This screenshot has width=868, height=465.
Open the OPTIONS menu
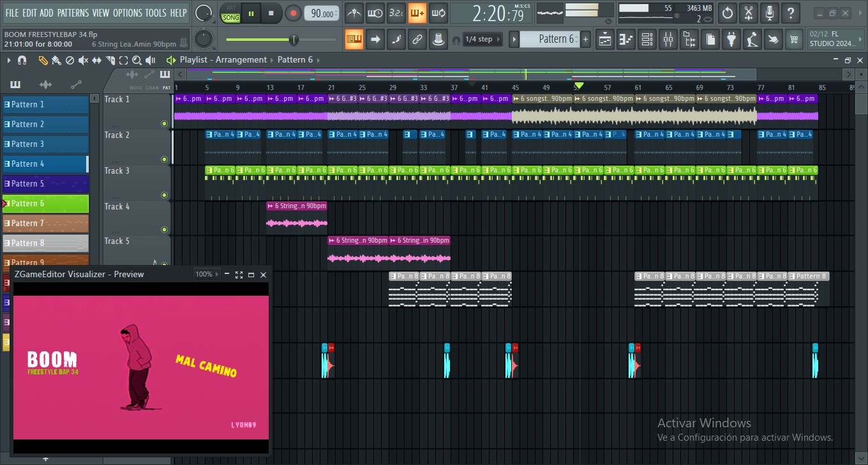pos(128,13)
